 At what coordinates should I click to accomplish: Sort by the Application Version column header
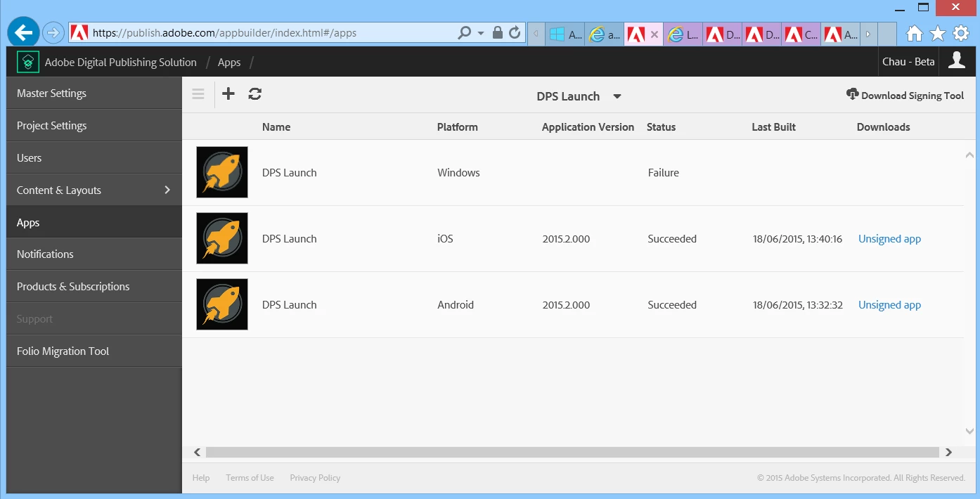(588, 127)
